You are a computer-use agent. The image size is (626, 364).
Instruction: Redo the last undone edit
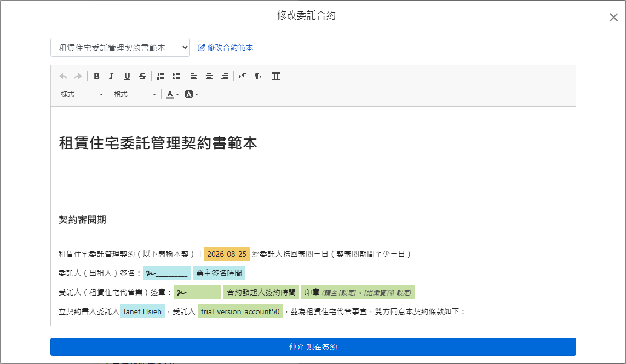pos(78,76)
